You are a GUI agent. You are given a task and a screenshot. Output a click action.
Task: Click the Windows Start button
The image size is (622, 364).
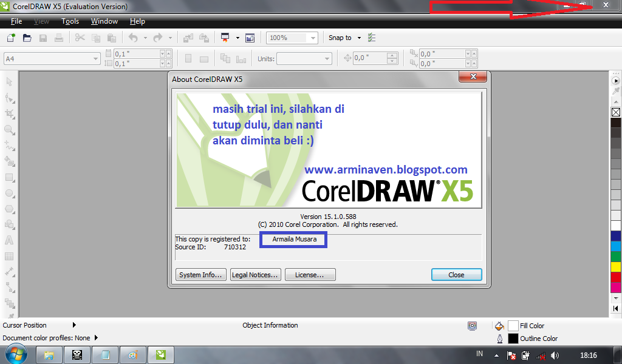click(x=16, y=354)
